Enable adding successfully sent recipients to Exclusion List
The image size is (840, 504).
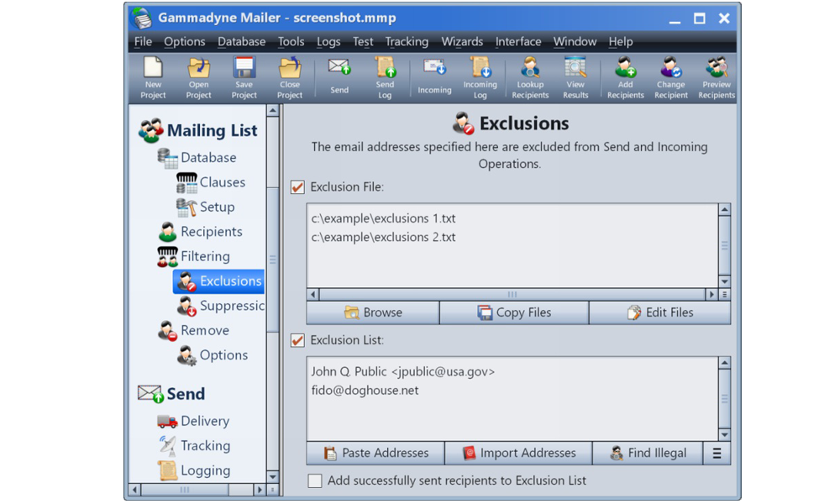click(315, 480)
